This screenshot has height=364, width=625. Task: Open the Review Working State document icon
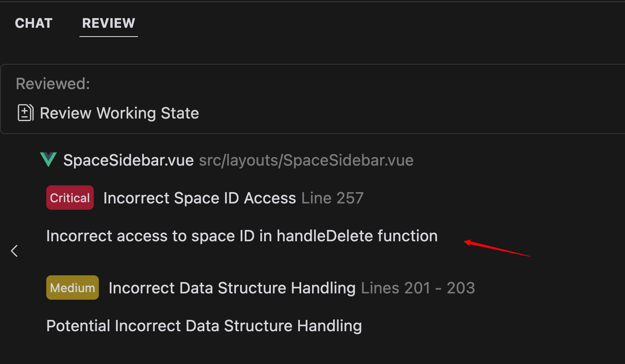(25, 112)
